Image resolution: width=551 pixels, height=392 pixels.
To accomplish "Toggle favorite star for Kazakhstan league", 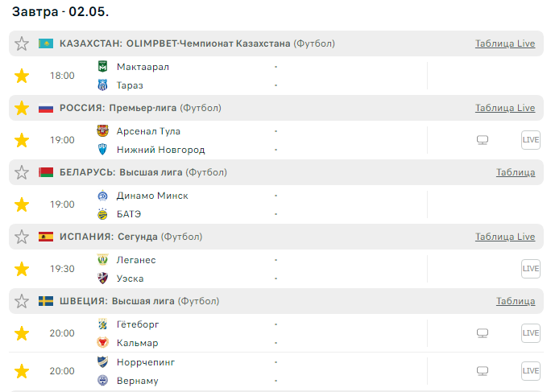I will (22, 43).
